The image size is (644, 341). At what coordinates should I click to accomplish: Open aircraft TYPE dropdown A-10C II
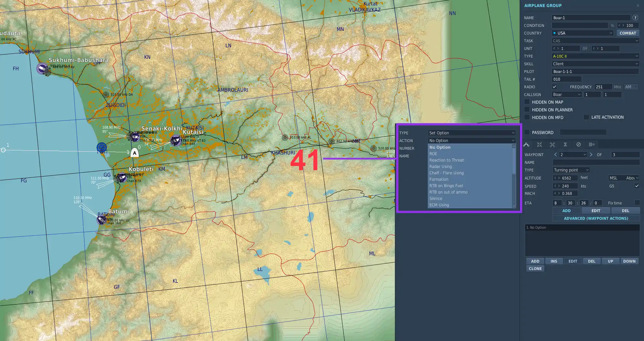coord(595,56)
